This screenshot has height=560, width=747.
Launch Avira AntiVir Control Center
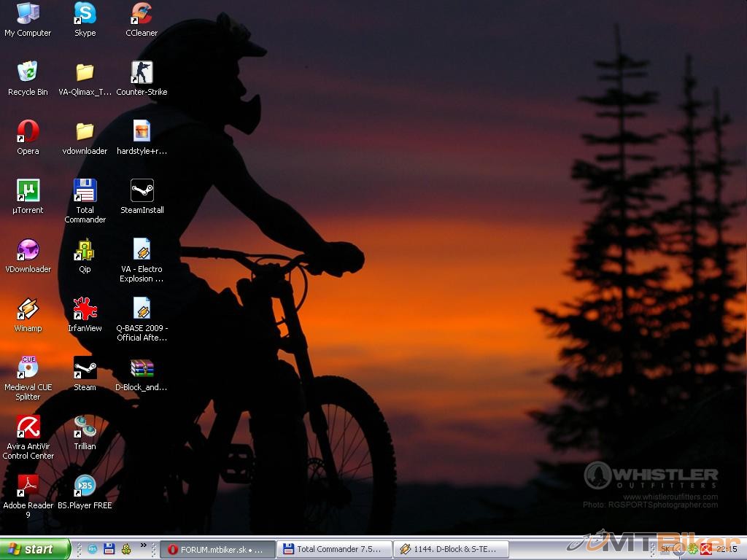(28, 427)
